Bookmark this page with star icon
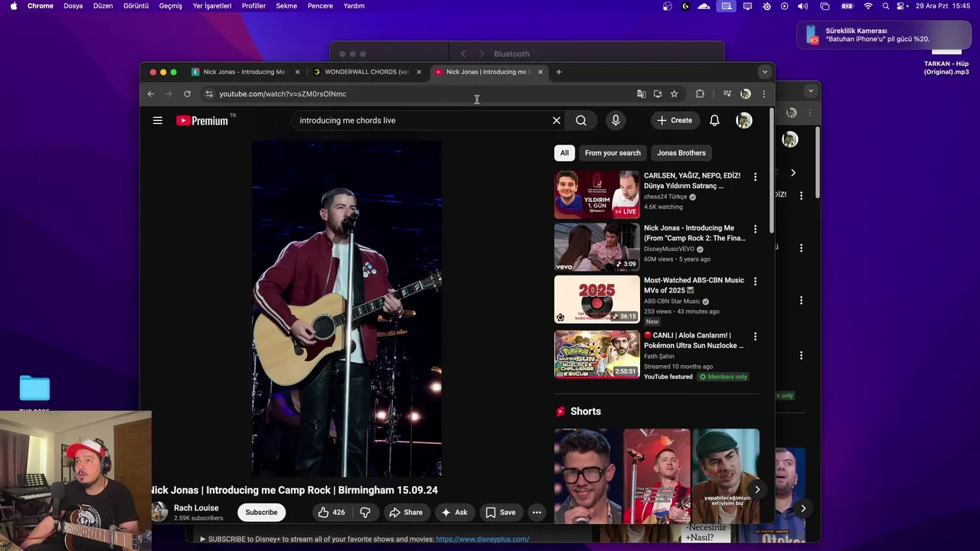The height and width of the screenshot is (551, 980). coord(674,93)
